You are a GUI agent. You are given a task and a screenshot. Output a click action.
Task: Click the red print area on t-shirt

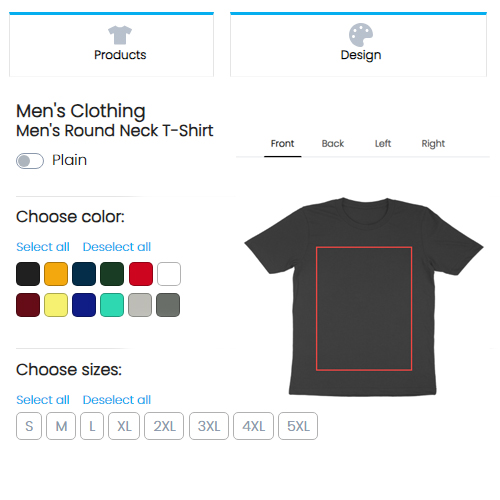[x=364, y=309]
